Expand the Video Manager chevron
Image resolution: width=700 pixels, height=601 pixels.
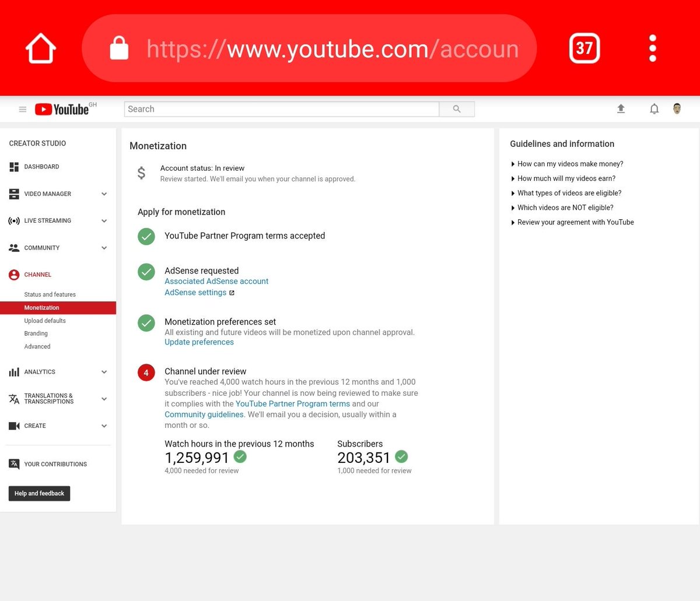(104, 194)
